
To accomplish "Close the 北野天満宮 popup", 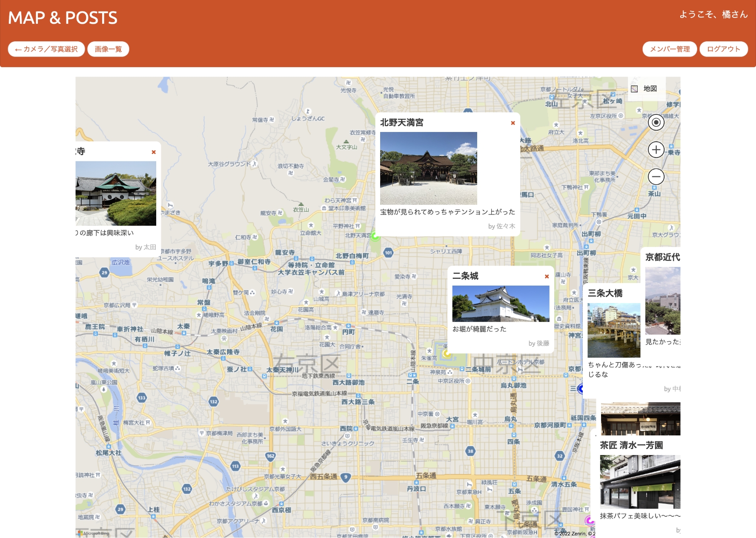I will pyautogui.click(x=513, y=123).
